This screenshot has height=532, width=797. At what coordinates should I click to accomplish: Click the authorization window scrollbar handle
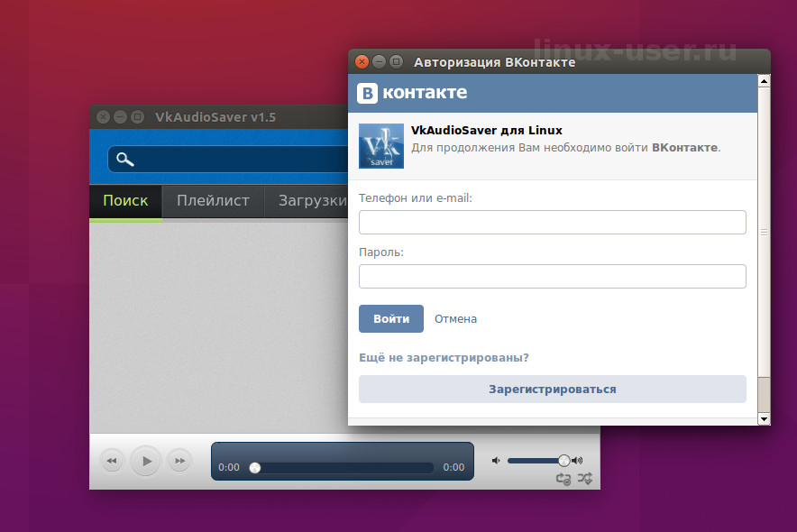(x=764, y=233)
